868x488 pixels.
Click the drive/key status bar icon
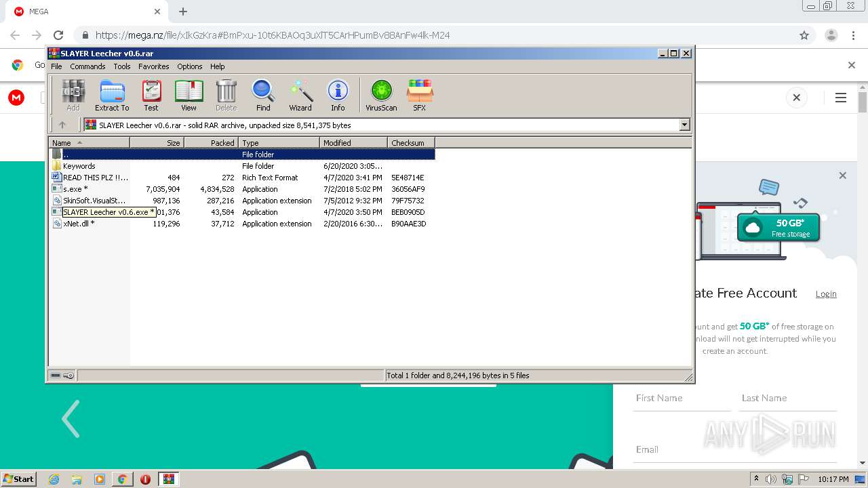(62, 375)
